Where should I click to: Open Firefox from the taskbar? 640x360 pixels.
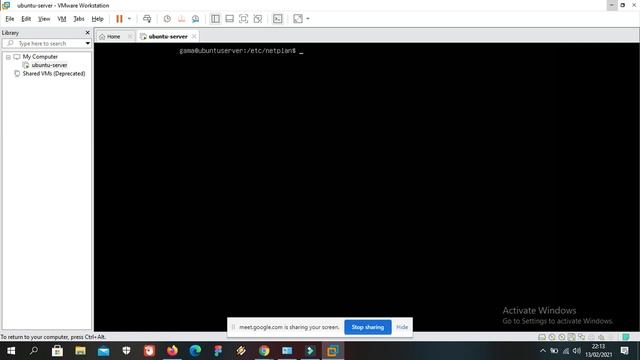pyautogui.click(x=172, y=351)
